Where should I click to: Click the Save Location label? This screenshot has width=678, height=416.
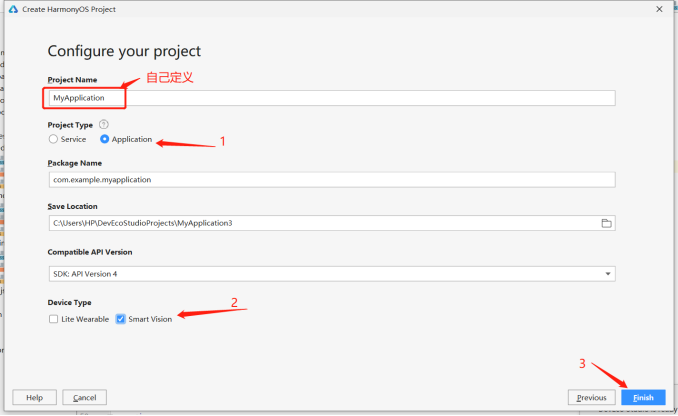click(x=73, y=206)
